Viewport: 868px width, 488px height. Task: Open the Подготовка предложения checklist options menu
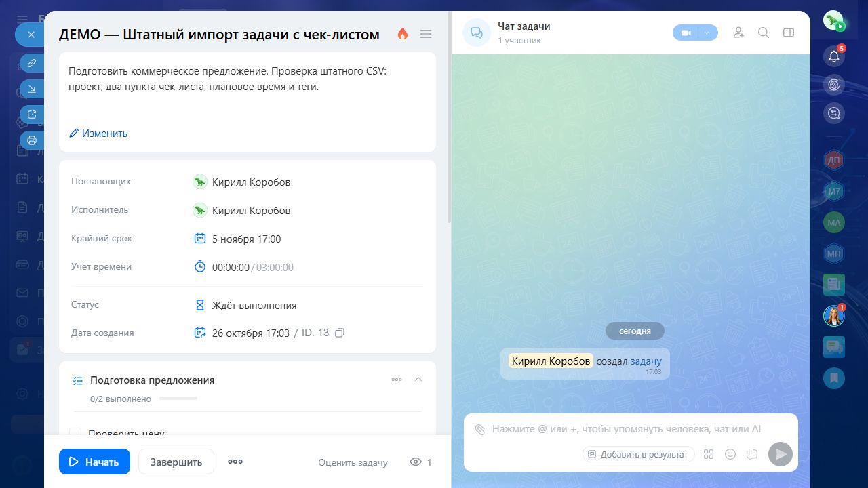point(397,380)
